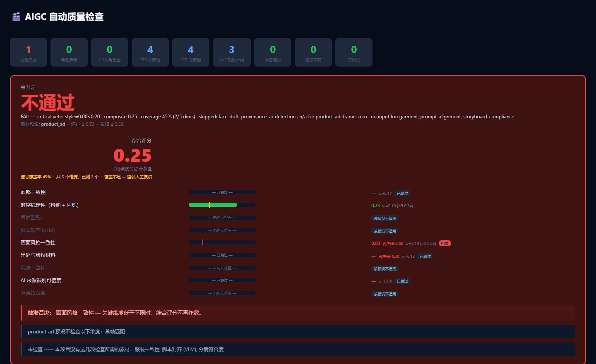Open the 问题总数 stat card

click(29, 52)
